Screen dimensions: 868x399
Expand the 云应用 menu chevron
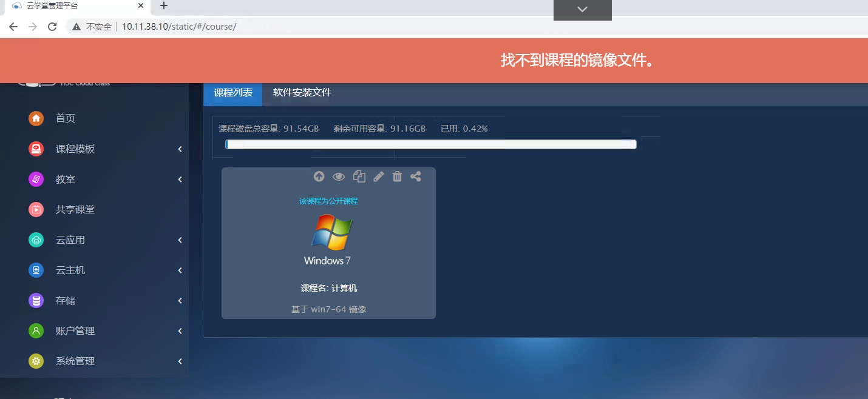180,240
